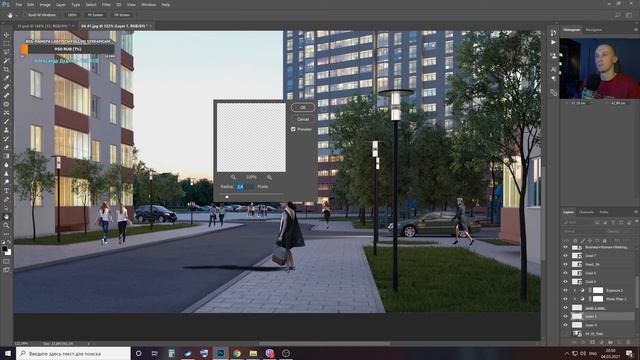Open the Character panel icon
Image resolution: width=640 pixels, height=360 pixels.
553,69
